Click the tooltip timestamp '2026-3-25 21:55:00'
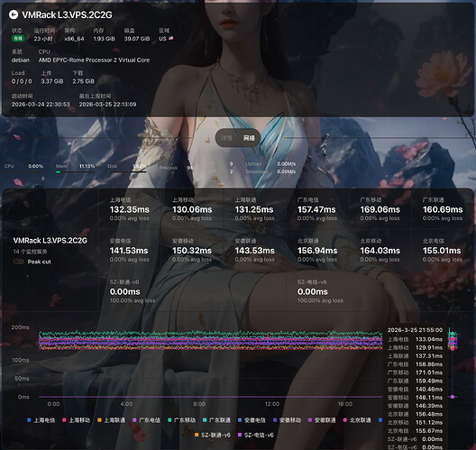The width and height of the screenshot is (476, 450). pos(415,330)
